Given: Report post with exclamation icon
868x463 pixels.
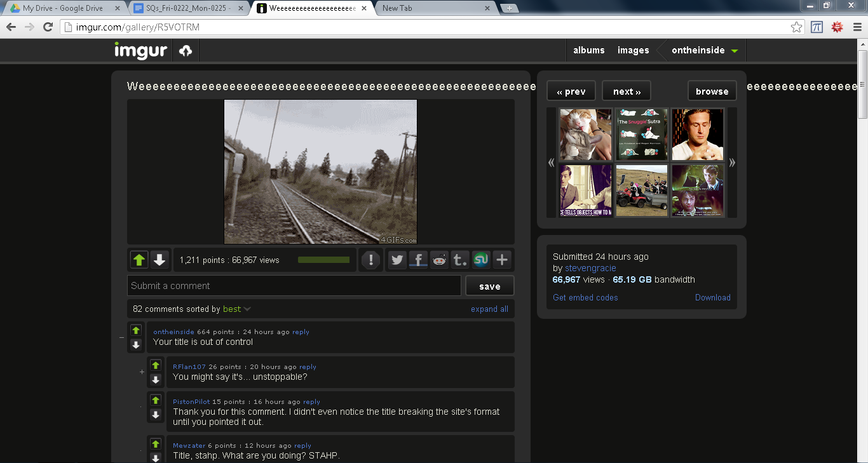Looking at the screenshot, I should pyautogui.click(x=371, y=260).
